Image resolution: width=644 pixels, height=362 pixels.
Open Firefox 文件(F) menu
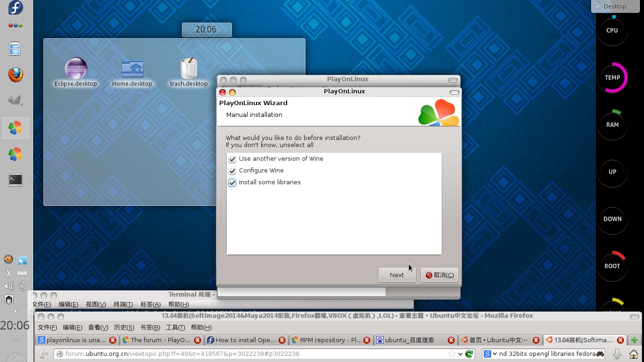(x=47, y=327)
